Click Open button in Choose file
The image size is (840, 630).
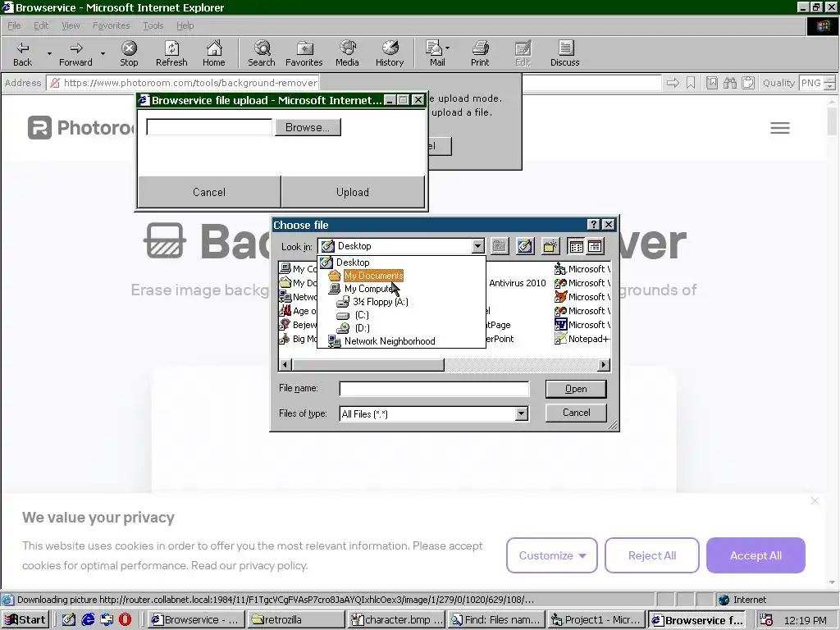coord(576,389)
